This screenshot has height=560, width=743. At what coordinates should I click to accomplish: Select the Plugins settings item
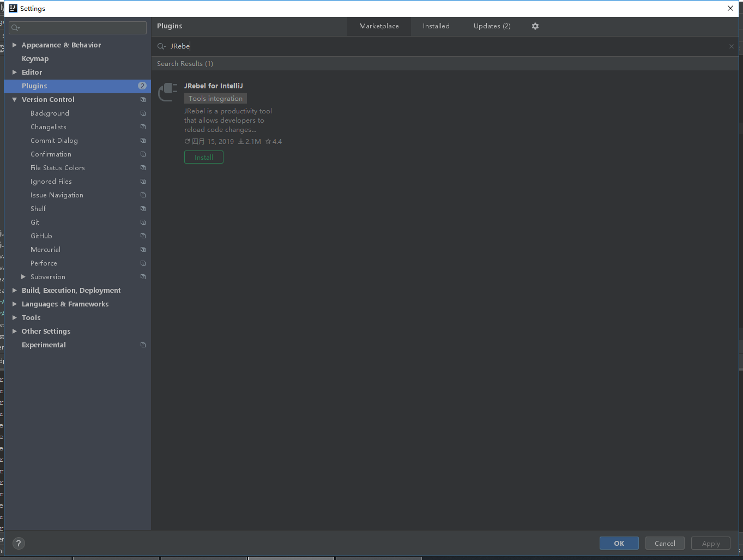click(x=77, y=86)
